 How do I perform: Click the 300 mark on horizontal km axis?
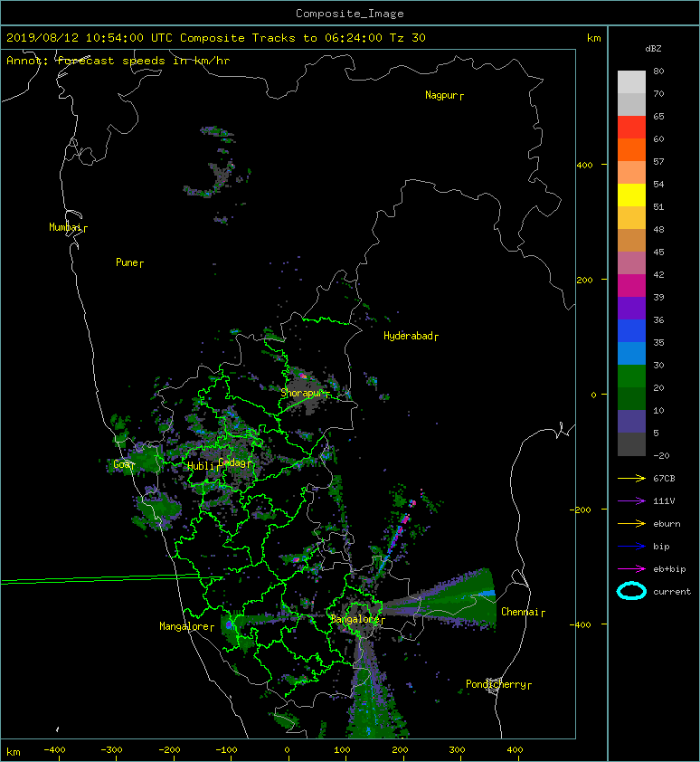click(x=457, y=750)
